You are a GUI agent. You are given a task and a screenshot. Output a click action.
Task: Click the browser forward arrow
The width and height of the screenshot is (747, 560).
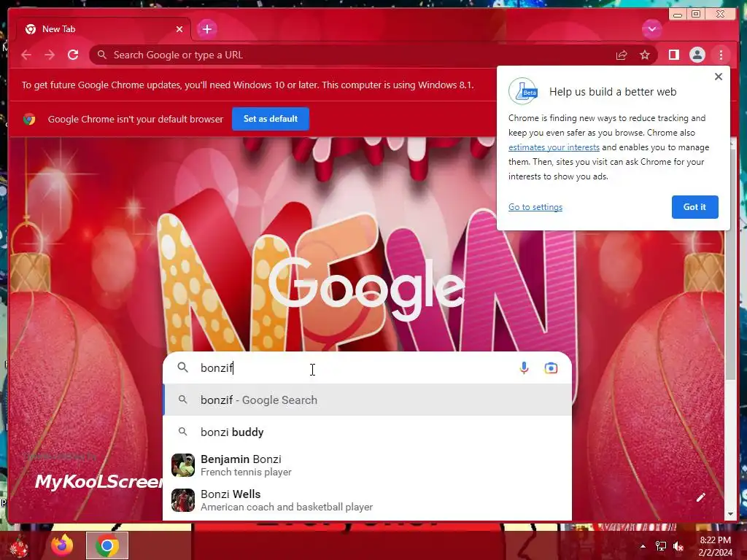(x=50, y=55)
